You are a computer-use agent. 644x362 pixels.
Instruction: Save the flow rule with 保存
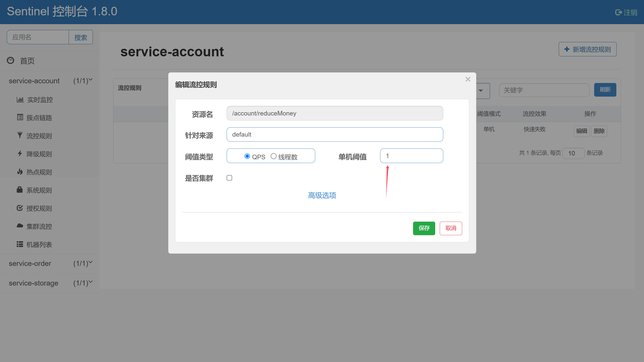(x=424, y=228)
